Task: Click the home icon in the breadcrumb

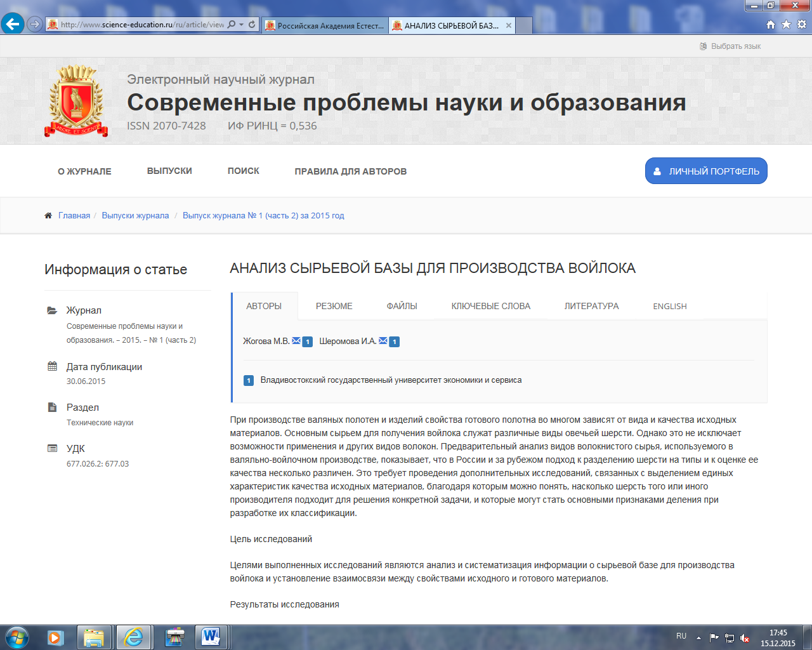Action: [x=48, y=216]
